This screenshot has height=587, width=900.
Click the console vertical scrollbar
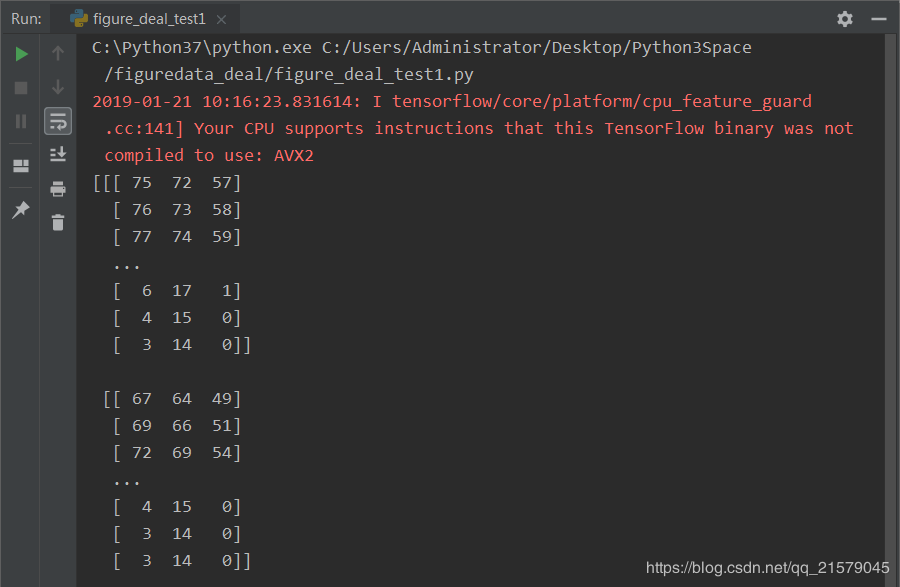click(891, 310)
